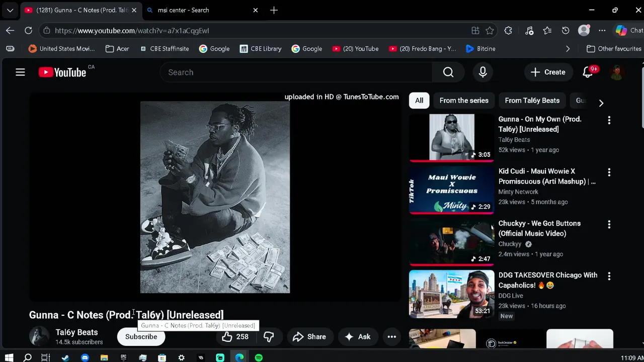
Task: Open Epic Games launcher from taskbar
Action: (x=123, y=357)
